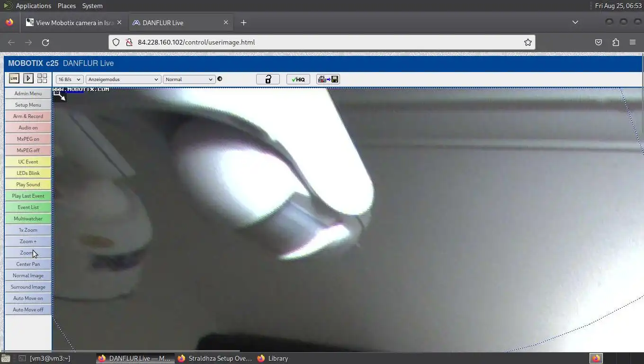Close the View Mobotix camera tab

pyautogui.click(x=119, y=22)
